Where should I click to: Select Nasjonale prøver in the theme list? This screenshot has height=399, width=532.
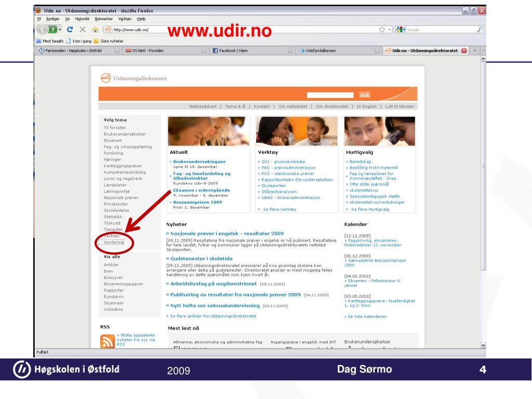[x=121, y=197]
